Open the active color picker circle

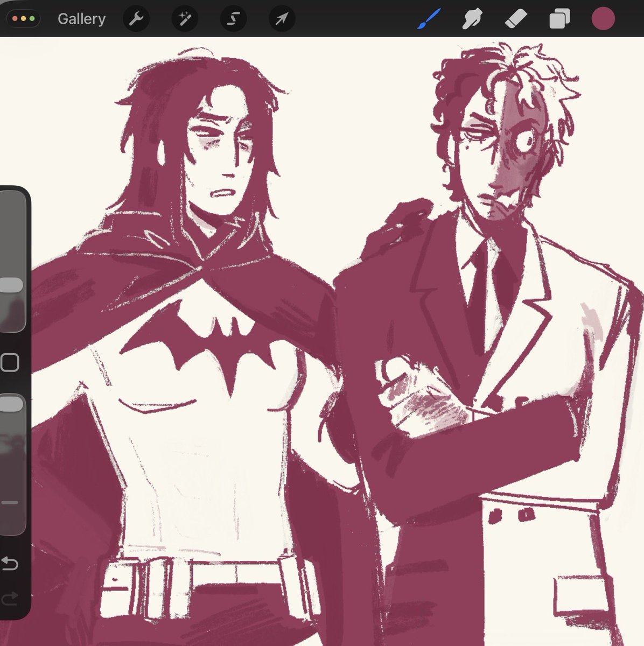click(603, 19)
